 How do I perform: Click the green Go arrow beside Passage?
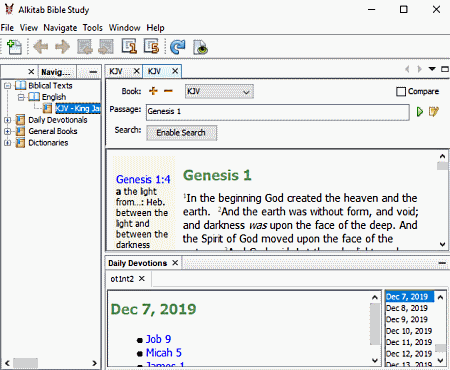point(420,112)
